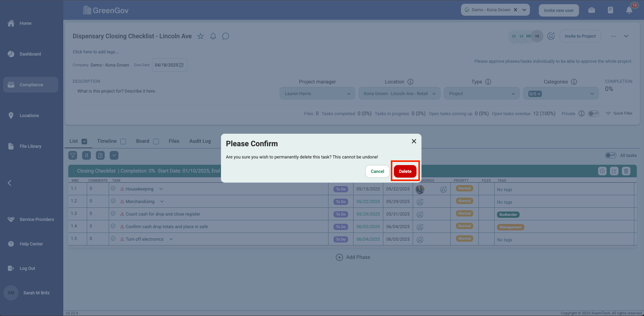
Task: Mark Merchandising task complete circle
Action: coord(113,201)
